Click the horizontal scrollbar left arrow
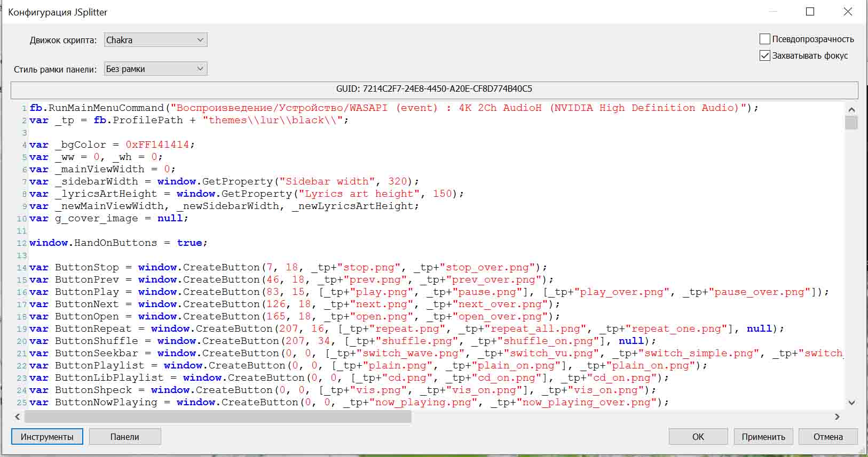868x457 pixels. 18,416
